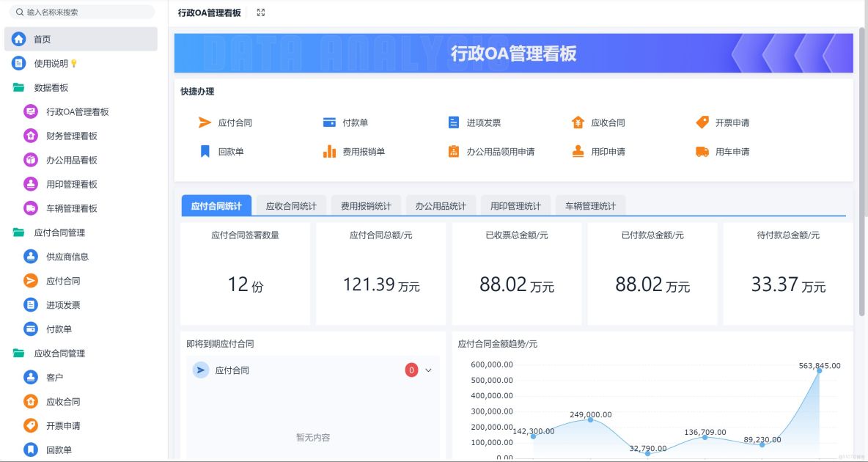868x462 pixels.
Task: Open the 首页 home page
Action: 43,38
